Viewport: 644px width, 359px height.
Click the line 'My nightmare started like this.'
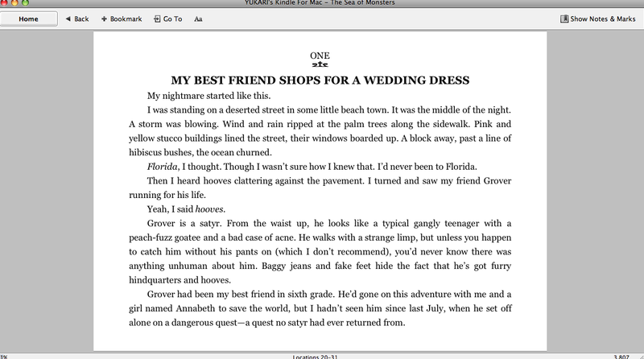tap(208, 96)
